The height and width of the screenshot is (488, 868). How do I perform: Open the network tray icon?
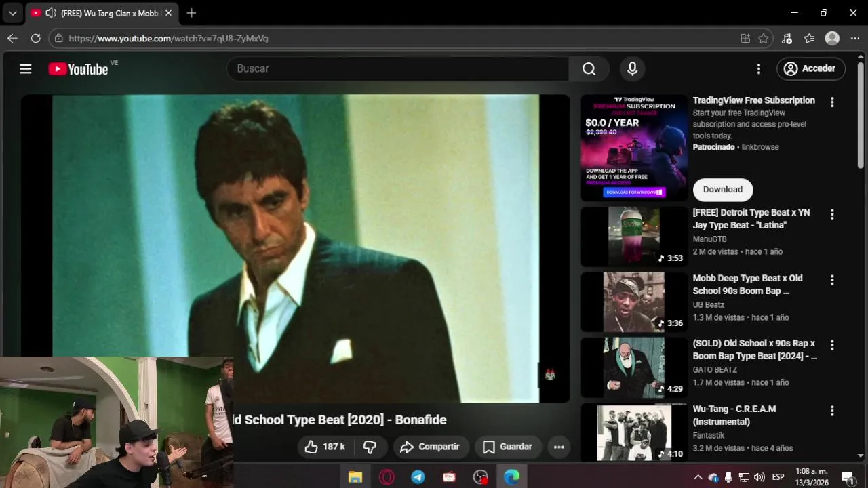pos(744,477)
